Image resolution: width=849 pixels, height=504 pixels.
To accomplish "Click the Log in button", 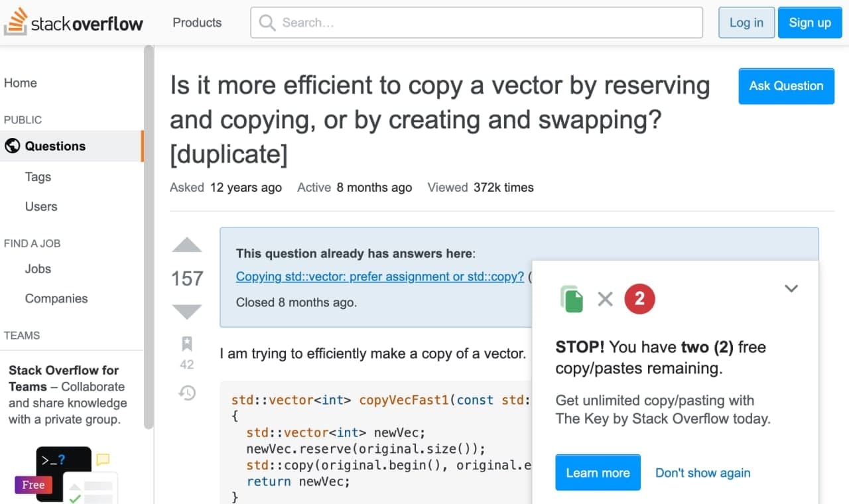I will 746,23.
